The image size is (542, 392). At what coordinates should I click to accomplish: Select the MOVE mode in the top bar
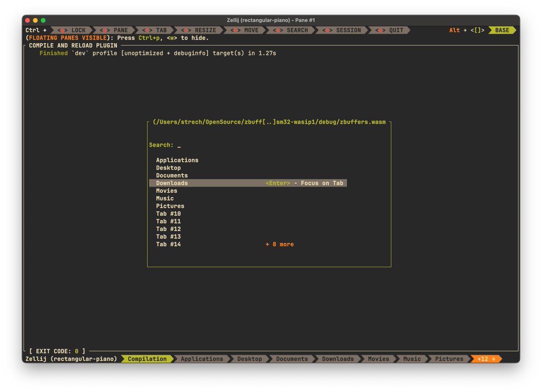pyautogui.click(x=244, y=30)
